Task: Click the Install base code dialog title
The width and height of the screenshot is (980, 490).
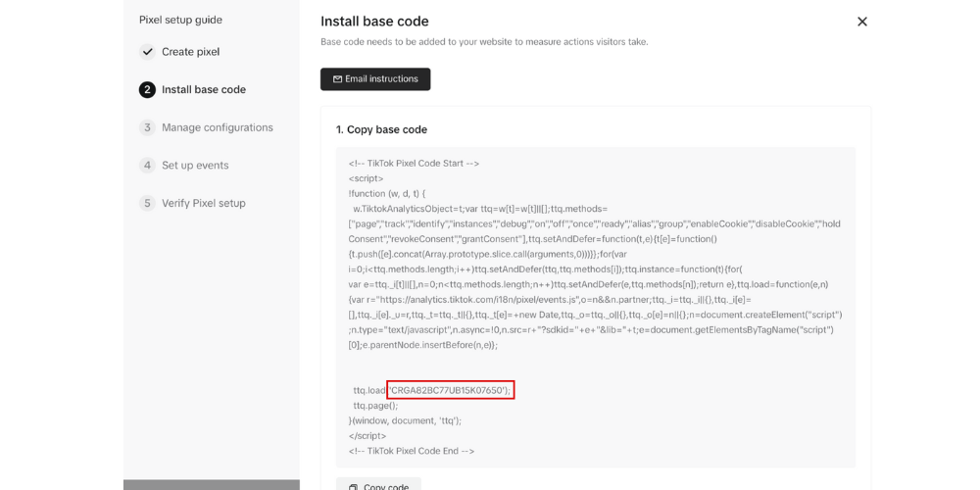Action: (374, 22)
